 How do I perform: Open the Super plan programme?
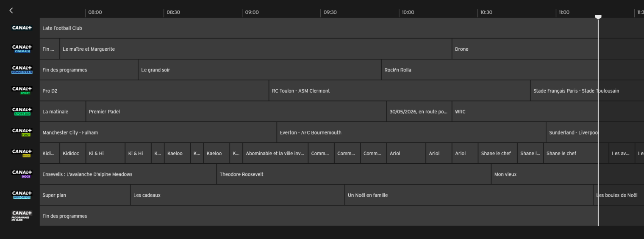[x=85, y=195]
